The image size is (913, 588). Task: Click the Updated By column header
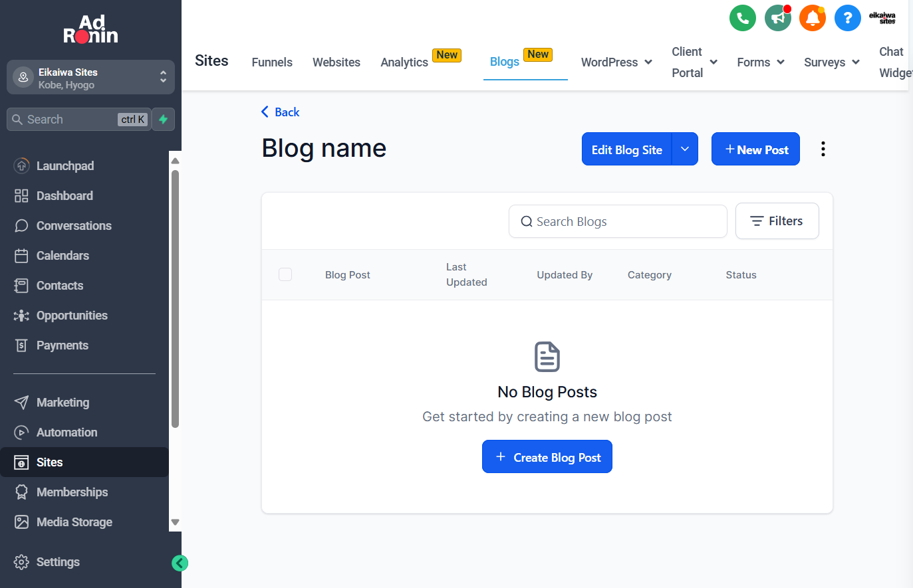click(565, 275)
